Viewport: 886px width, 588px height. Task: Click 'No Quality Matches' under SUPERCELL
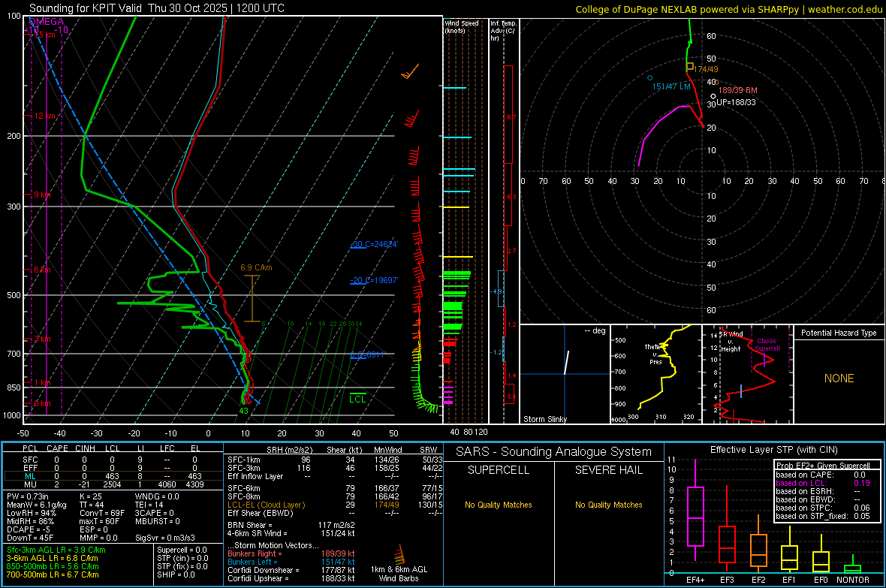pyautogui.click(x=499, y=505)
